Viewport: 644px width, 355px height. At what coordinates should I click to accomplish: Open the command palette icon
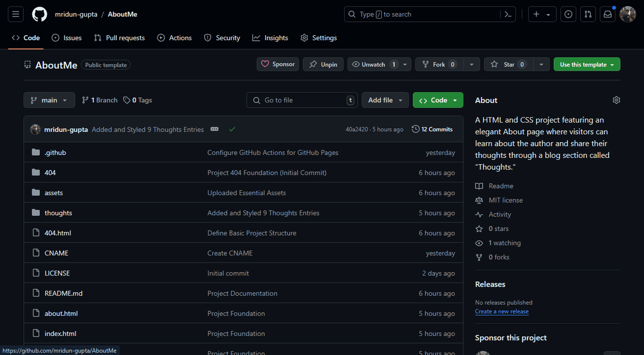[508, 15]
